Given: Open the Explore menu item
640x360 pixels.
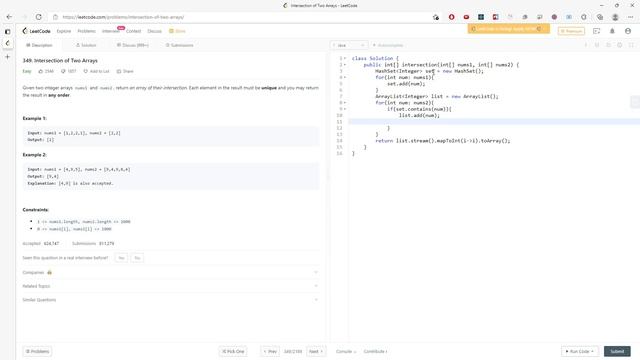Looking at the screenshot, I should [64, 31].
